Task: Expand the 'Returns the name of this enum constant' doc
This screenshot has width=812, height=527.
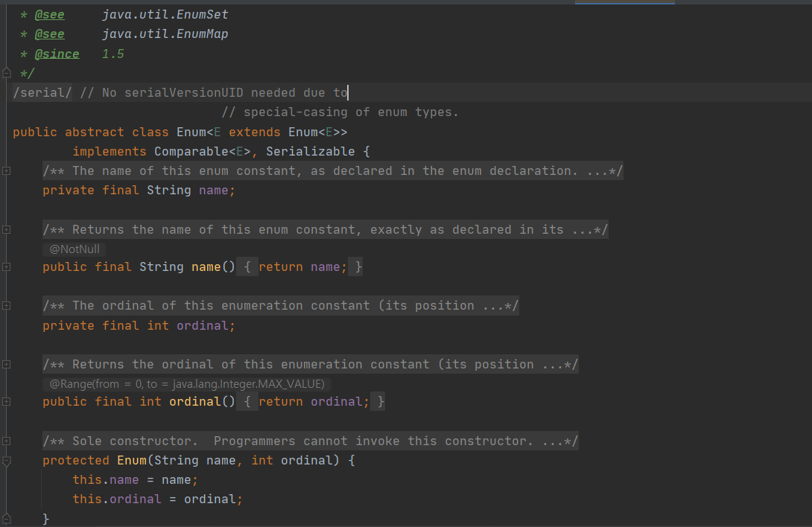Action: pyautogui.click(x=6, y=230)
